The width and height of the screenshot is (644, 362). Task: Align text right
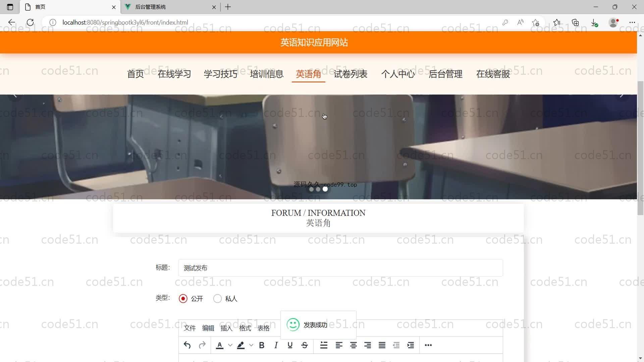tap(368, 345)
